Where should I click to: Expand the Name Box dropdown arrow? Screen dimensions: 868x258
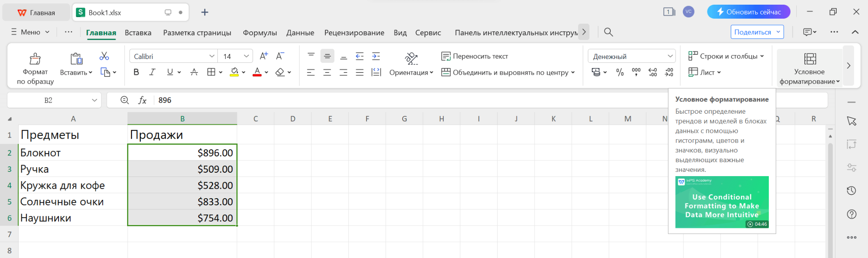point(95,100)
